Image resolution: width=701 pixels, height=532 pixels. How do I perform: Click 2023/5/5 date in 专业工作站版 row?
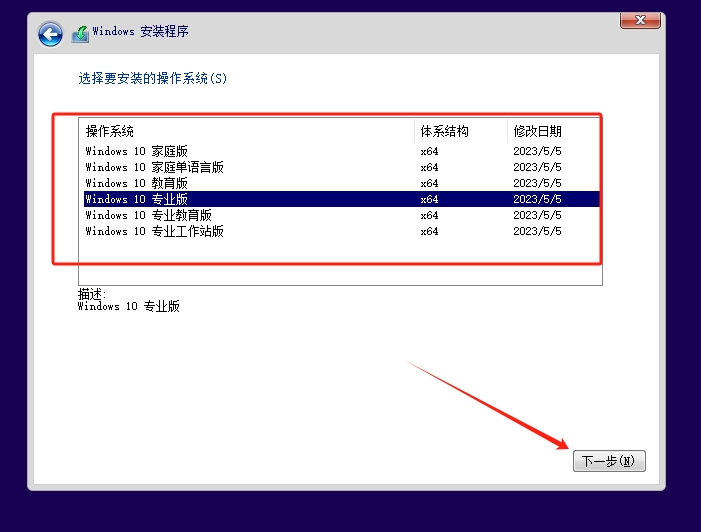[537, 231]
